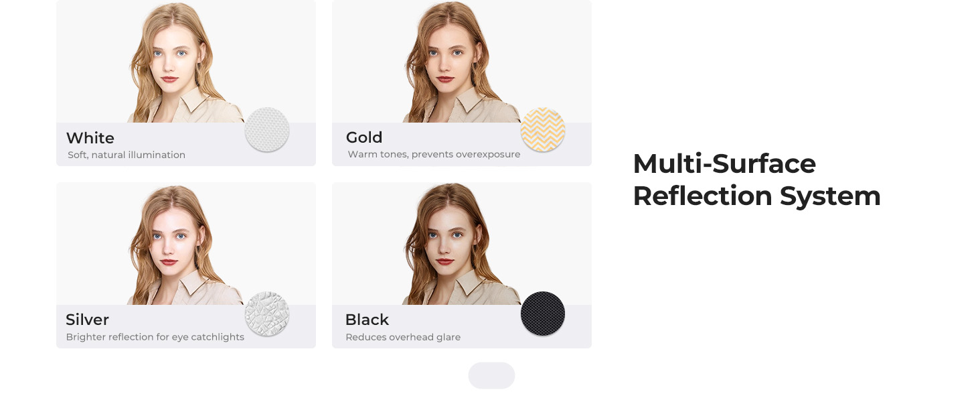Click "Warm tones, prevents overexposure" description
The image size is (980, 402).
click(x=434, y=155)
